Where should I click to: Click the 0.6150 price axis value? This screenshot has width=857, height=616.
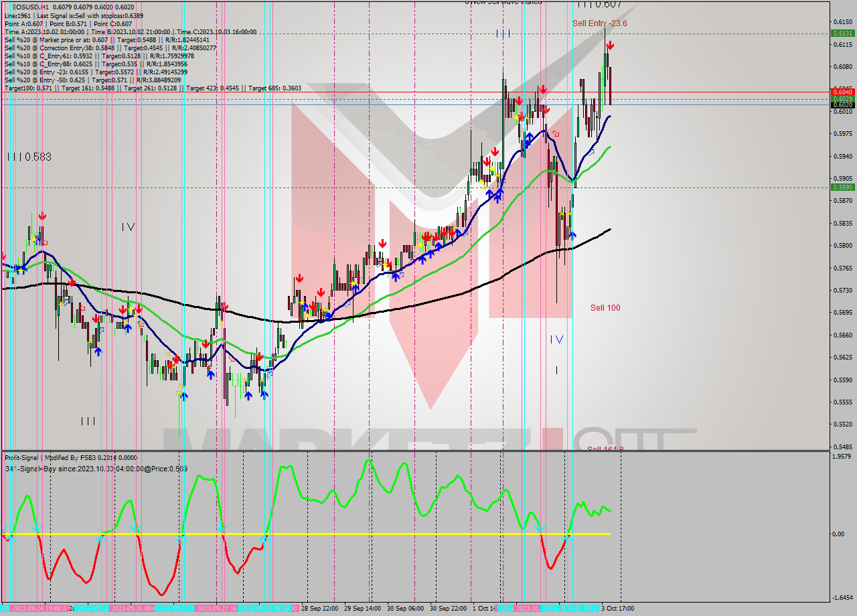point(842,22)
